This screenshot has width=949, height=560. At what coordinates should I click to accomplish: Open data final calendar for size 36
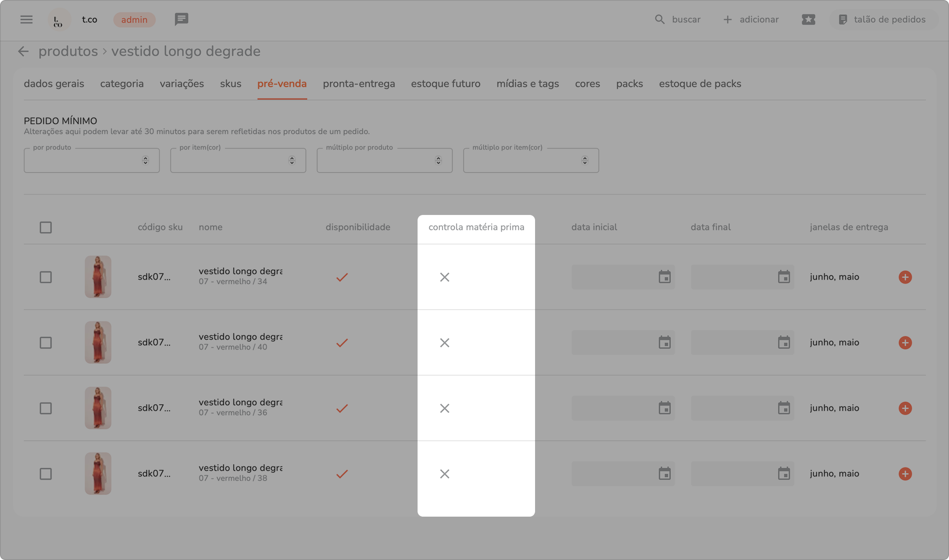pyautogui.click(x=784, y=408)
